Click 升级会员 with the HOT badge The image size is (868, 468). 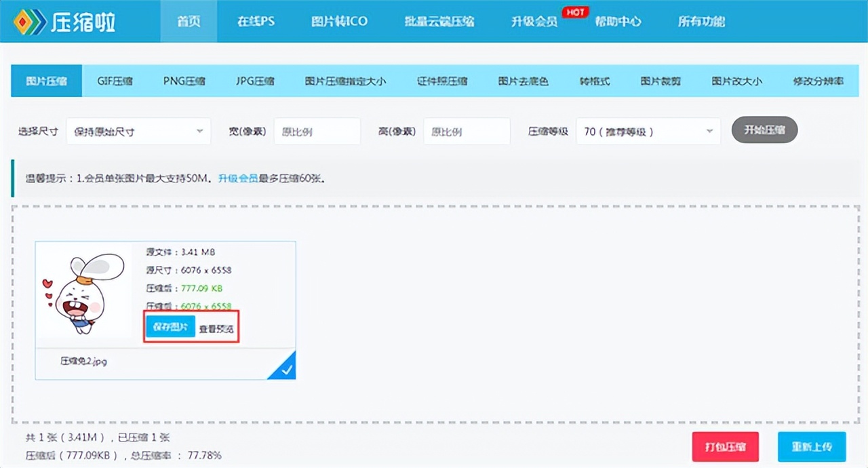(534, 21)
